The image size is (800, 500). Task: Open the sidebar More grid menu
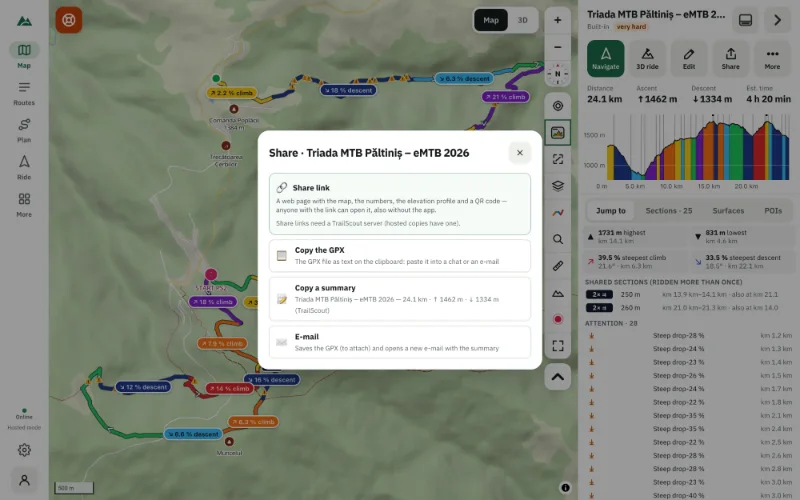pyautogui.click(x=24, y=205)
